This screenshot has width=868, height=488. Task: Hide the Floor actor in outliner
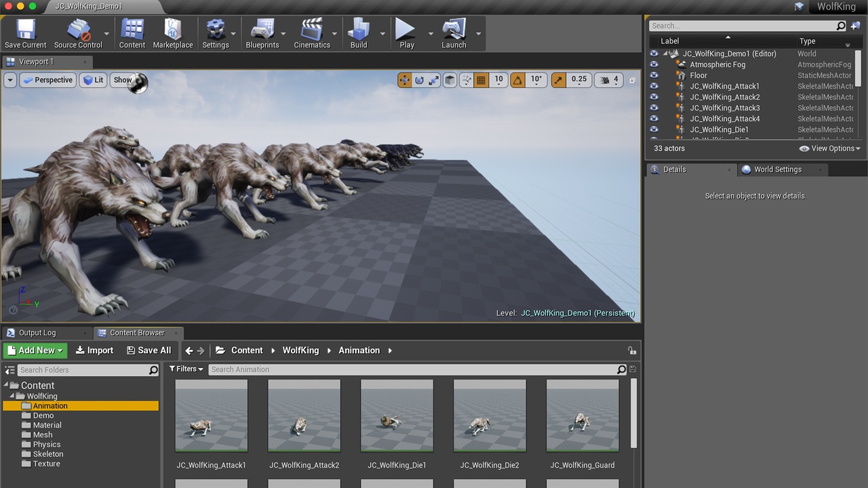point(654,75)
